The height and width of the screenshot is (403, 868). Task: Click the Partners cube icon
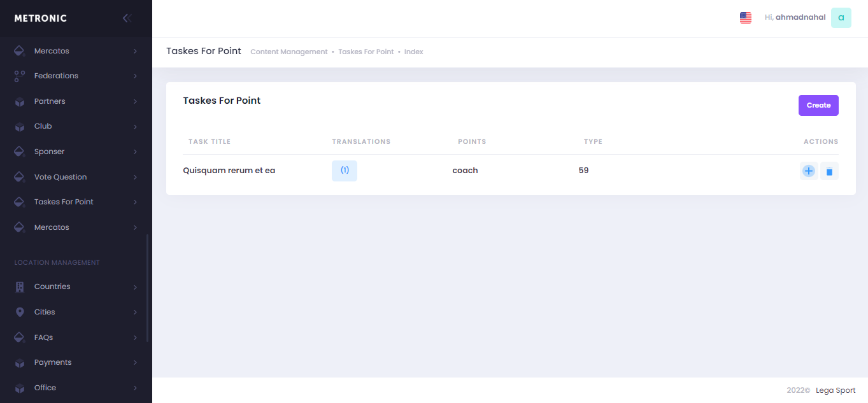click(20, 102)
